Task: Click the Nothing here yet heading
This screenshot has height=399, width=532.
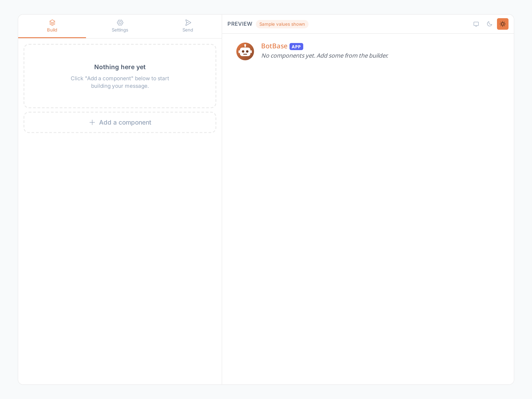Action: (x=120, y=67)
